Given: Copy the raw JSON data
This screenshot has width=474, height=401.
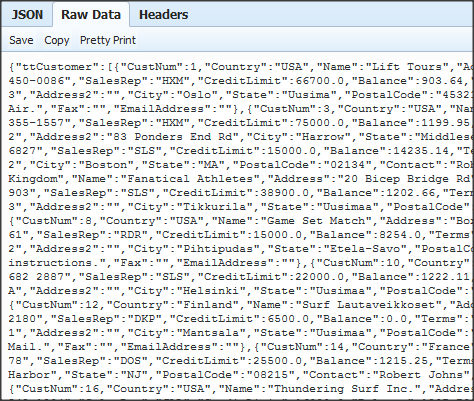Looking at the screenshot, I should (x=57, y=40).
